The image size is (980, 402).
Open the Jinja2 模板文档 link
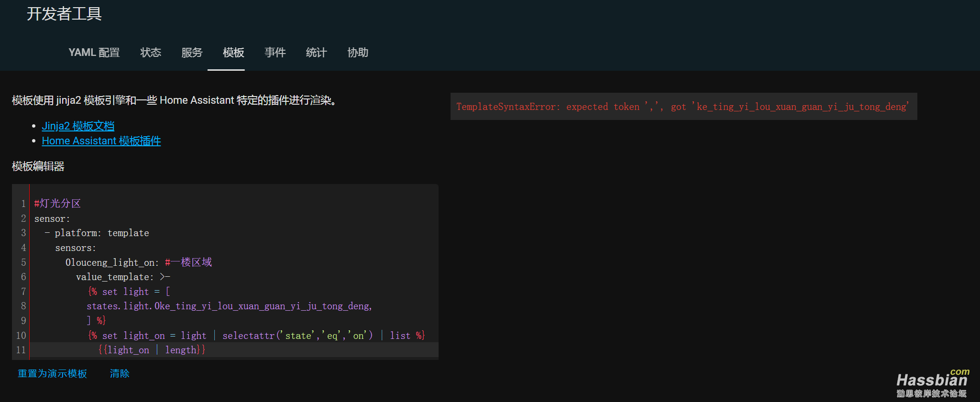[78, 126]
